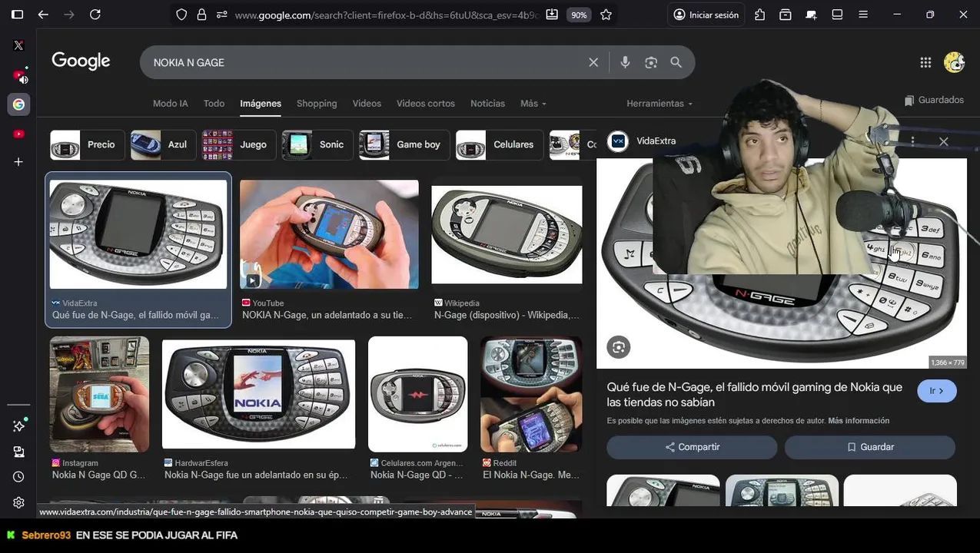This screenshot has height=553, width=980.
Task: Reload the current page
Action: click(95, 15)
